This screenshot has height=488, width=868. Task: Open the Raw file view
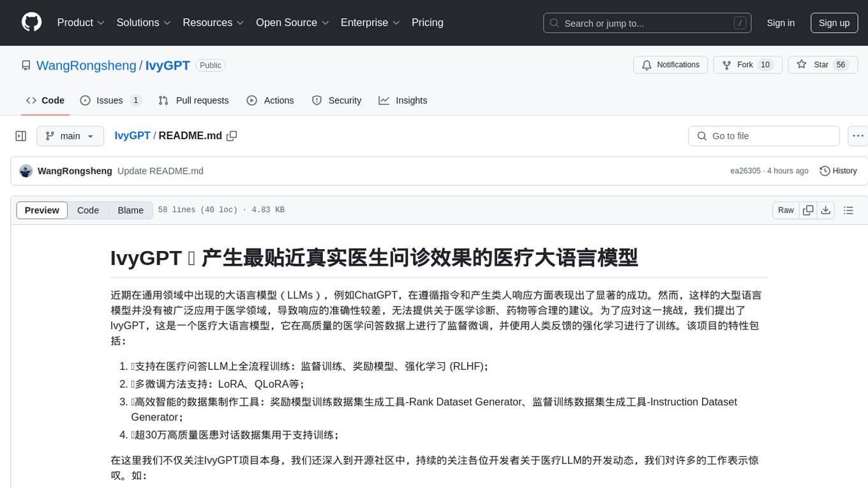786,210
